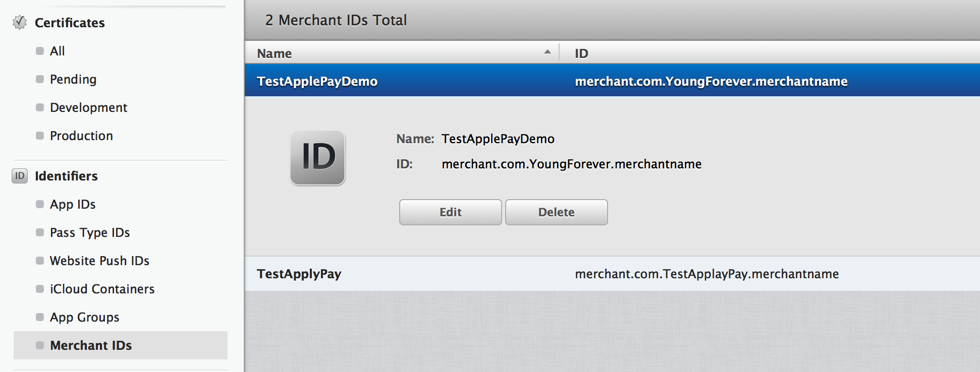The image size is (980, 372).
Task: Select Merchant IDs in sidebar
Action: coord(121,345)
